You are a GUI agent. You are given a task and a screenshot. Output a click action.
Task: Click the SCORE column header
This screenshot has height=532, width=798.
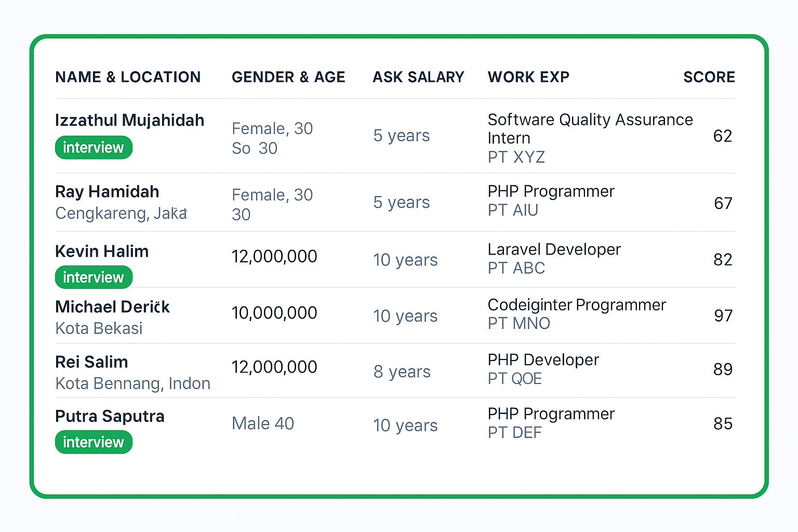pyautogui.click(x=709, y=77)
